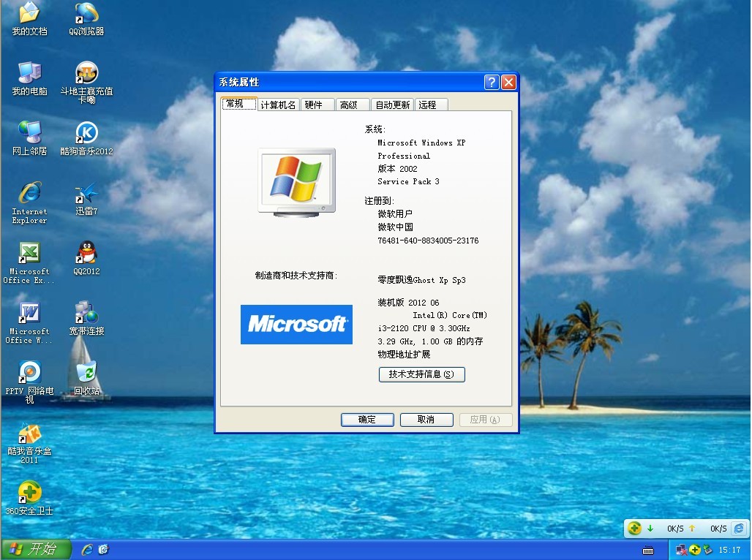Launch 360安全卫士 from the desktop
Image resolution: width=752 pixels, height=560 pixels.
pyautogui.click(x=28, y=493)
